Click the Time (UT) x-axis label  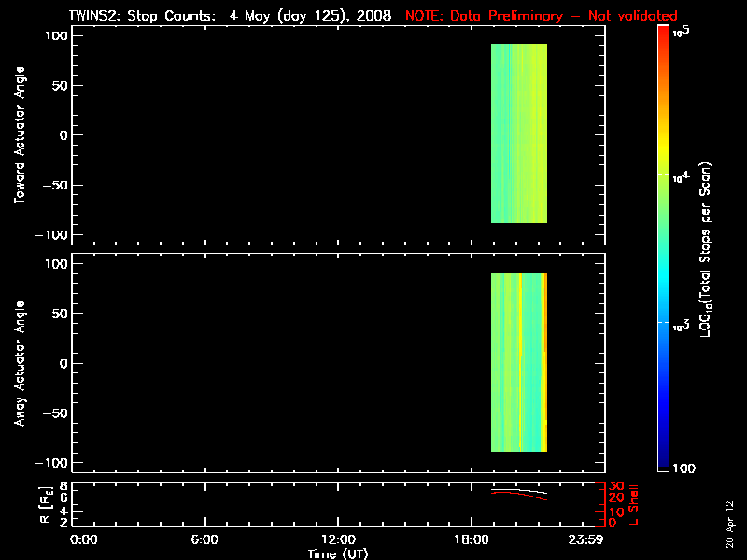[x=339, y=553]
